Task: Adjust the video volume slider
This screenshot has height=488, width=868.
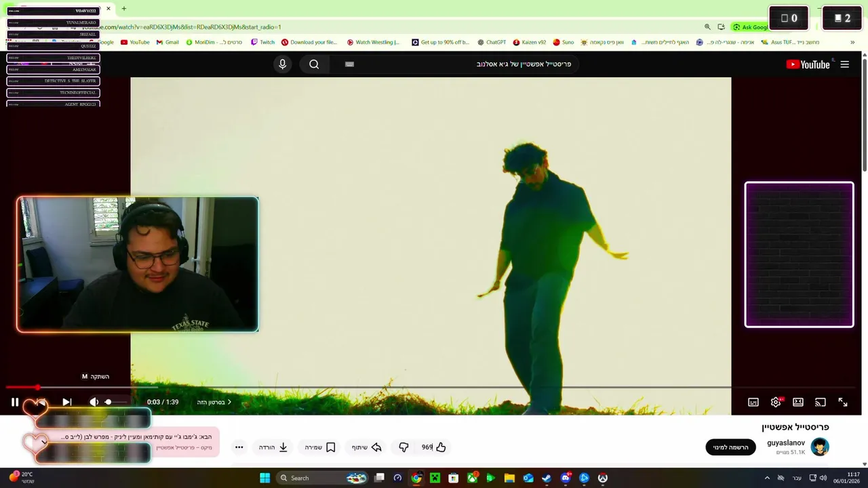Action: pyautogui.click(x=116, y=402)
